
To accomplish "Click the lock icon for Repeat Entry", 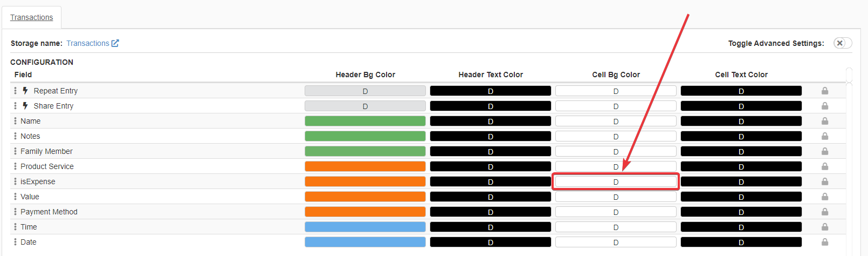I will coord(824,91).
